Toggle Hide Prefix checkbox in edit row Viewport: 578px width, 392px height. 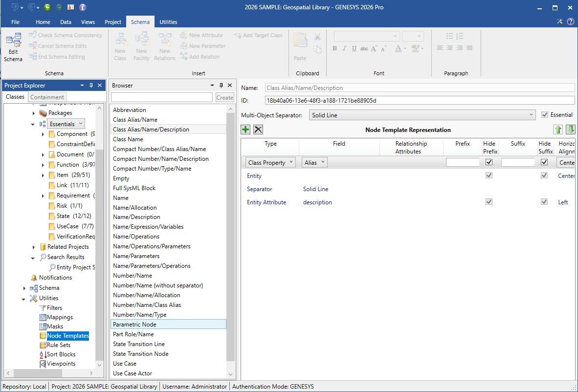(489, 162)
